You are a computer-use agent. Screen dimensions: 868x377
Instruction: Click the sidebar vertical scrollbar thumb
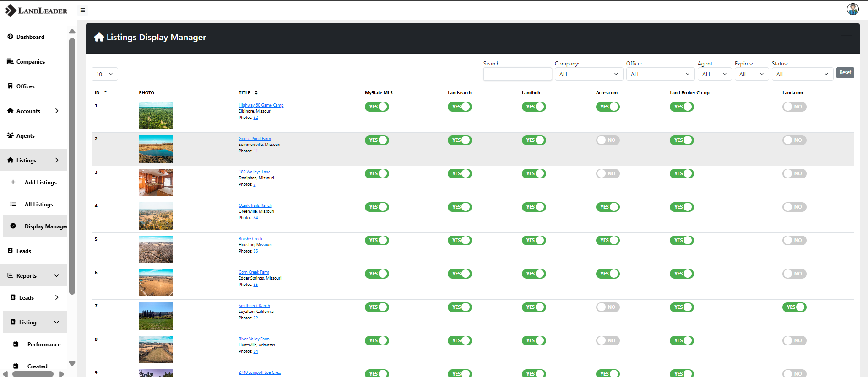coord(72,166)
